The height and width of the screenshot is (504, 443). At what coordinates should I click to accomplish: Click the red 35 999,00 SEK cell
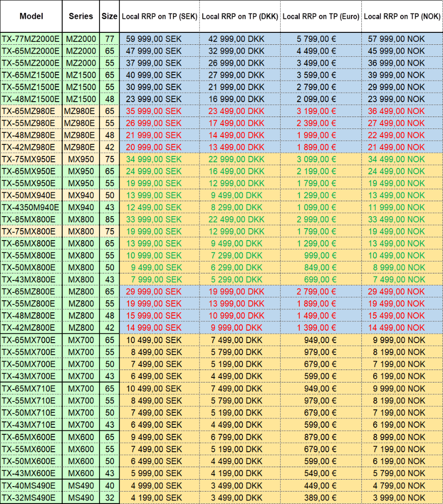point(159,111)
